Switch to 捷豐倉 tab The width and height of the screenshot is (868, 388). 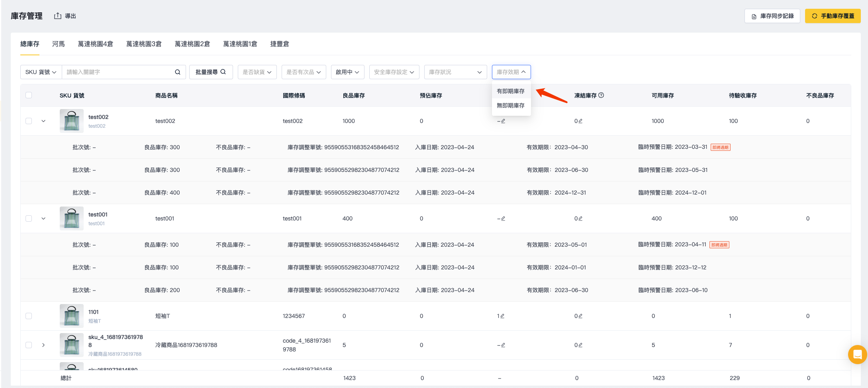280,44
